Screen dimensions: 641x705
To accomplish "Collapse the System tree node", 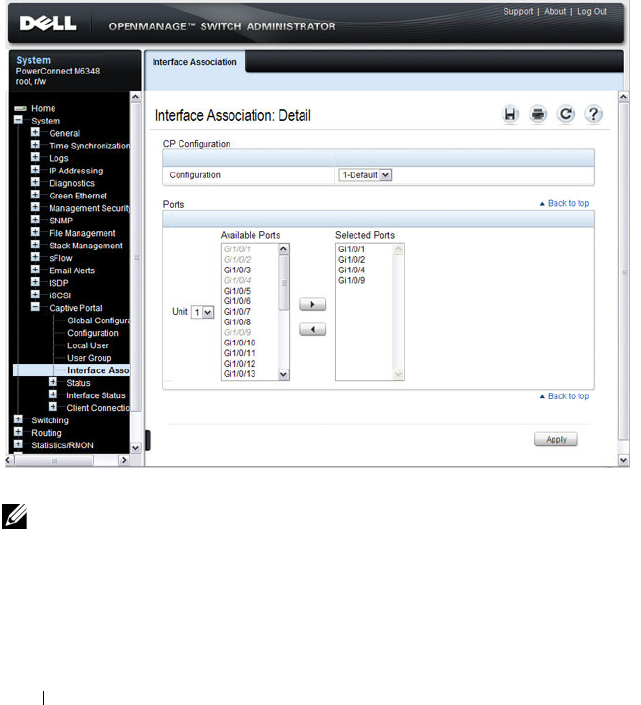I will 18,120.
